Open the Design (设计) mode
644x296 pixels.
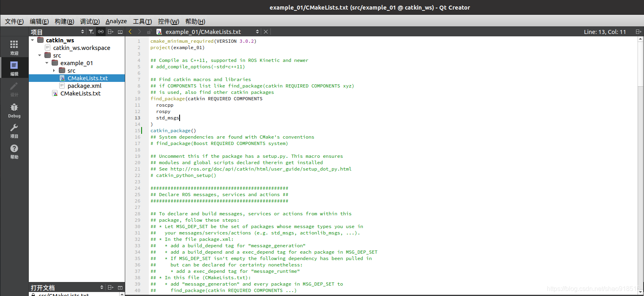14,89
